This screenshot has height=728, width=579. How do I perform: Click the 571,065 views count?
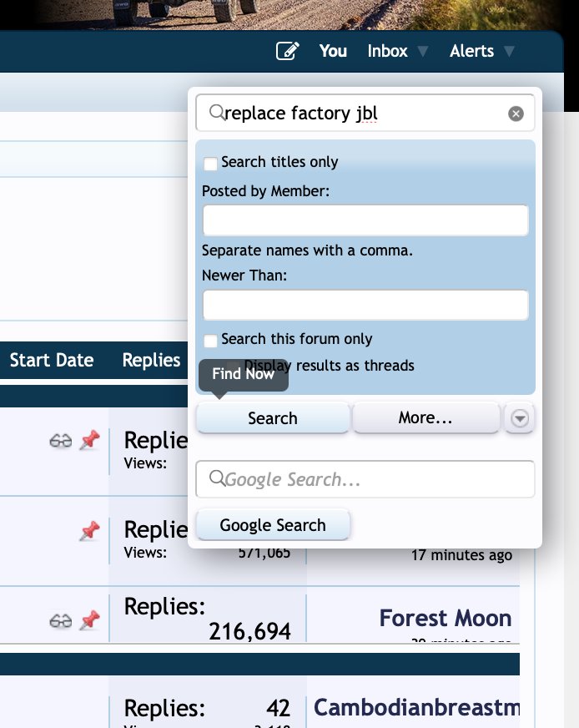264,553
